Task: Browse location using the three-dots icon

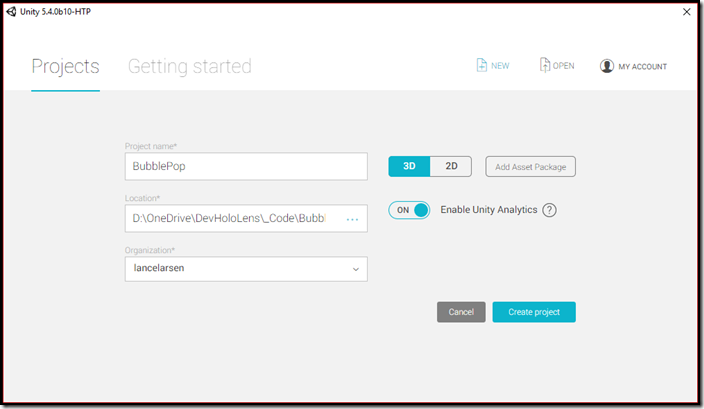Action: [x=352, y=219]
